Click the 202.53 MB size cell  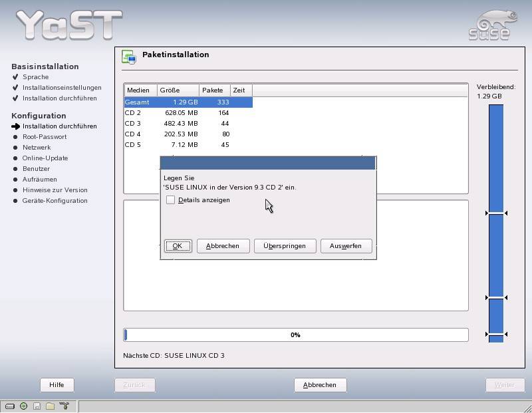pos(181,134)
